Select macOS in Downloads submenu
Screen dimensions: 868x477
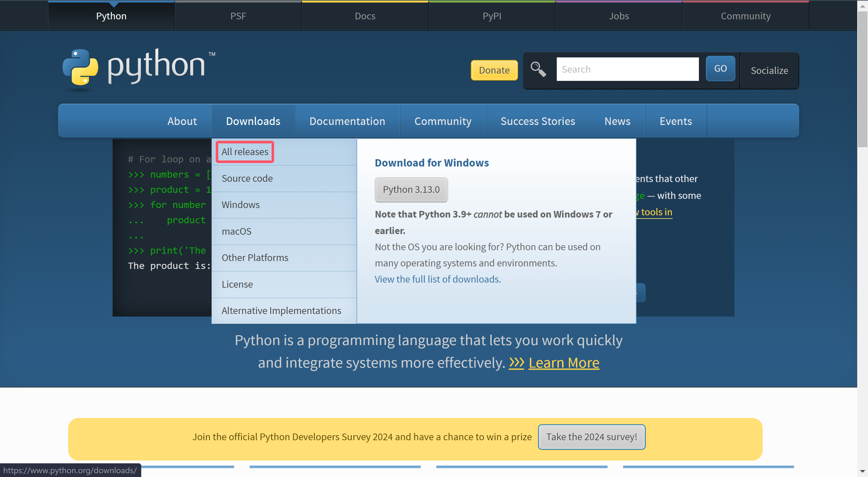[x=237, y=231]
